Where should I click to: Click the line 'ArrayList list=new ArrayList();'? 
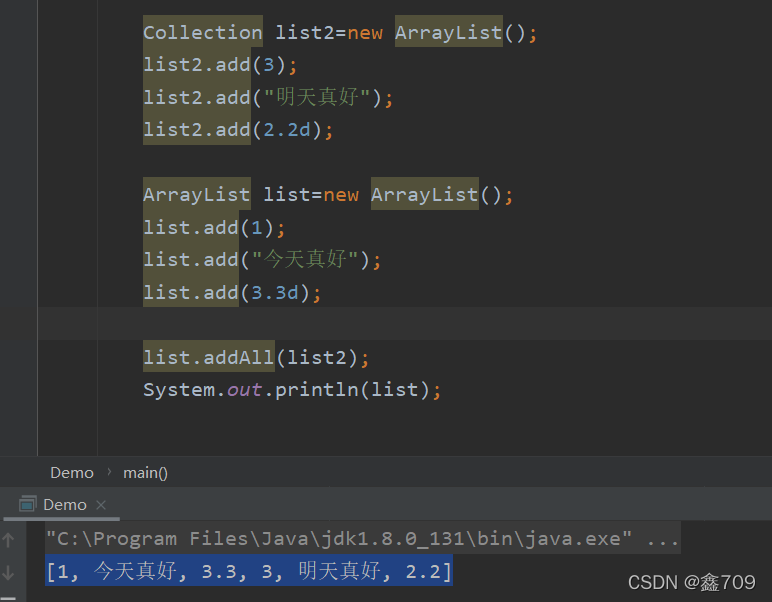[x=328, y=195]
